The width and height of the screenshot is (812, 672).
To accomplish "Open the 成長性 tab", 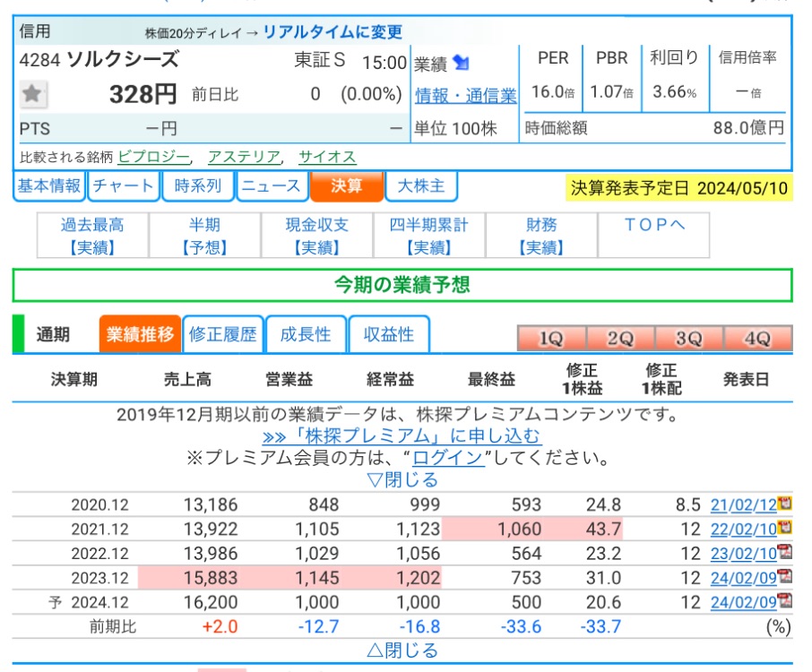I will click(306, 334).
